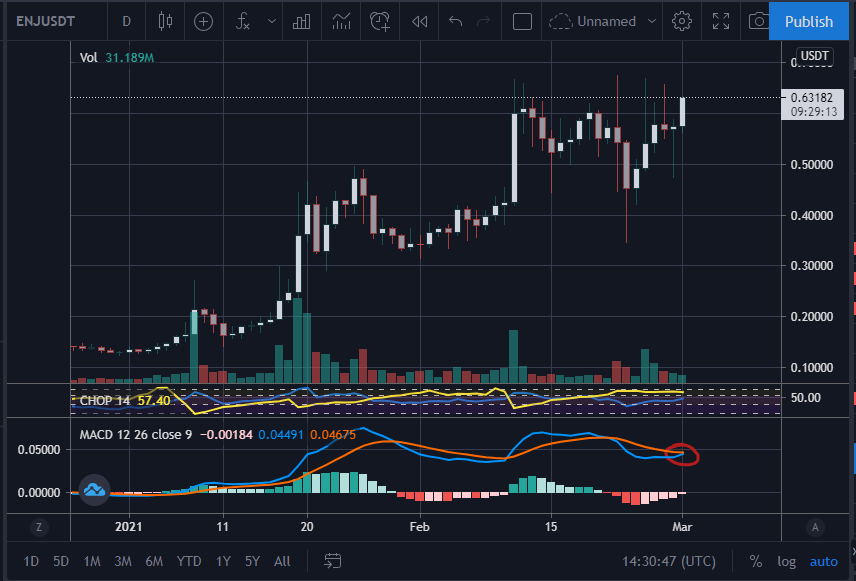
Task: Select the chart layout square icon
Action: point(522,21)
